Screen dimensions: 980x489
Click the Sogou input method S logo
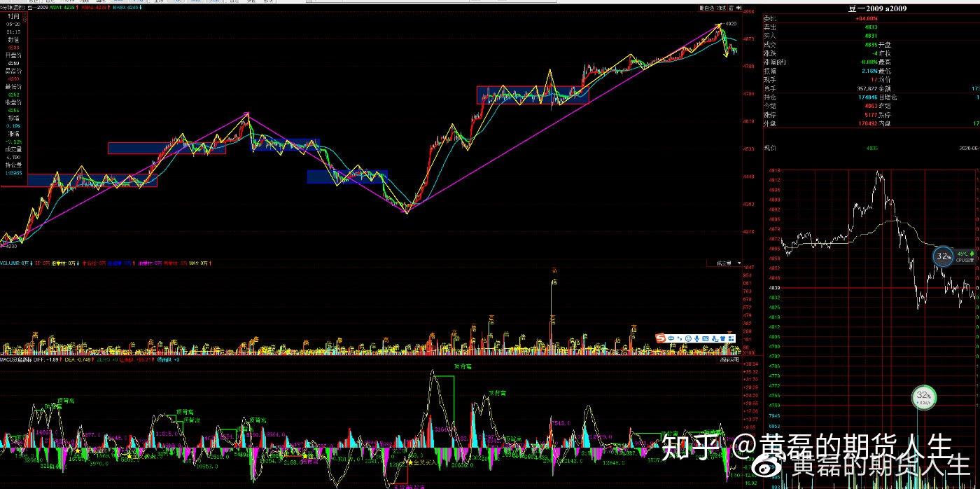pos(660,338)
